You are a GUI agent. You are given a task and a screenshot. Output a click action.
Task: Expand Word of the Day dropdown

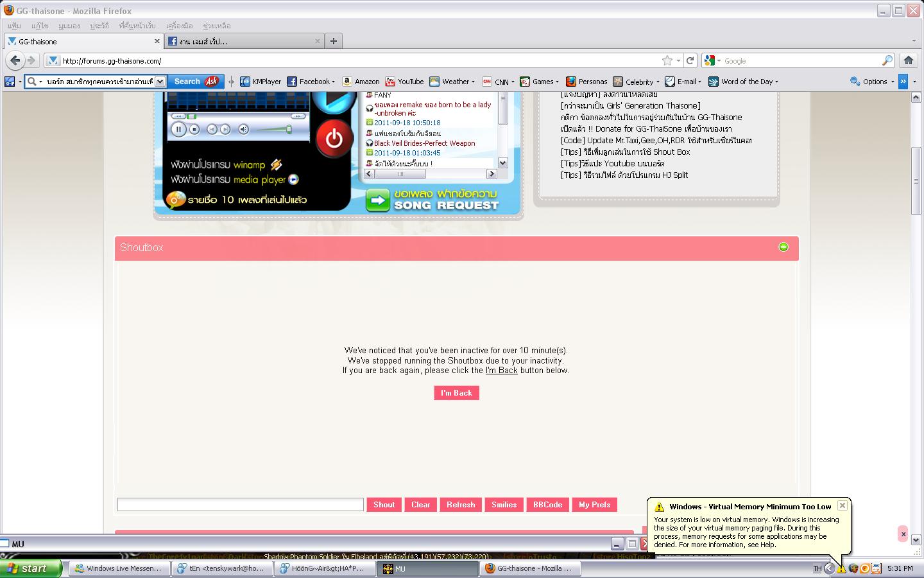coord(776,82)
